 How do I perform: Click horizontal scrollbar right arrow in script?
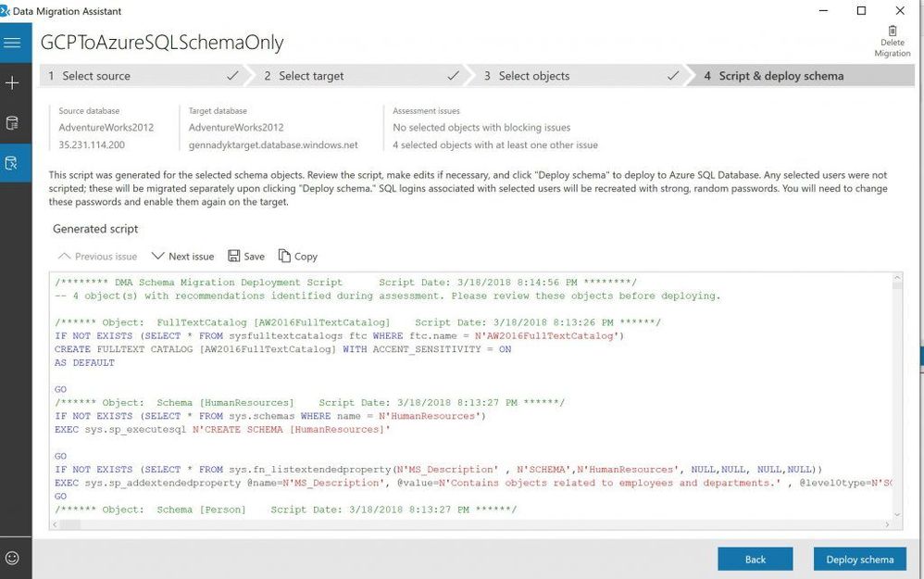[x=888, y=524]
